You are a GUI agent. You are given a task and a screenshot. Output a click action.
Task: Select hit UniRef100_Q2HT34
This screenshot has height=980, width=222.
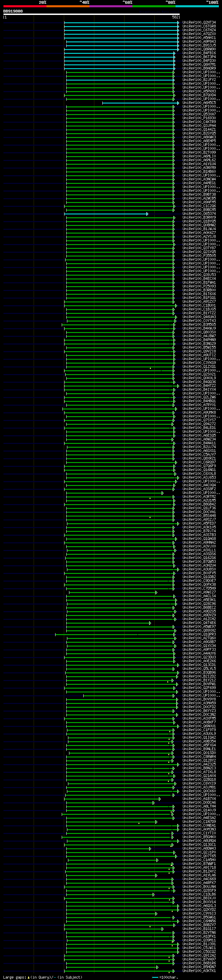[x=199, y=23]
